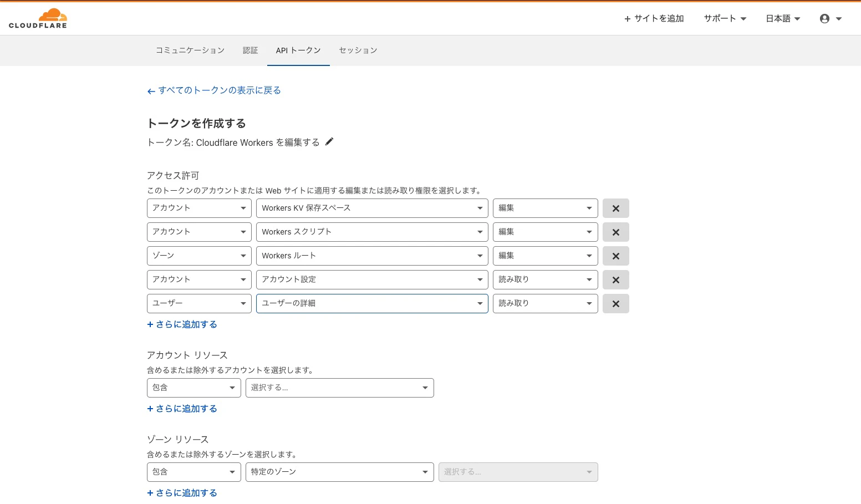Click the back arrow beside すべてのトークンの表示に戻る
The width and height of the screenshot is (861, 504).
(151, 91)
